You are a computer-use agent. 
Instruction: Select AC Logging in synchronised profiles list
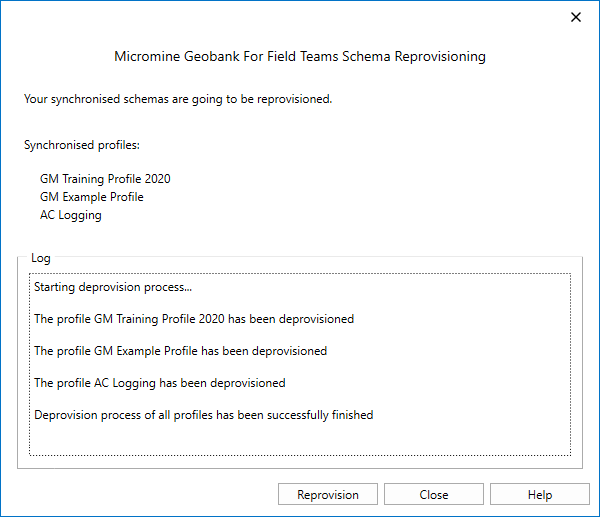[70, 215]
